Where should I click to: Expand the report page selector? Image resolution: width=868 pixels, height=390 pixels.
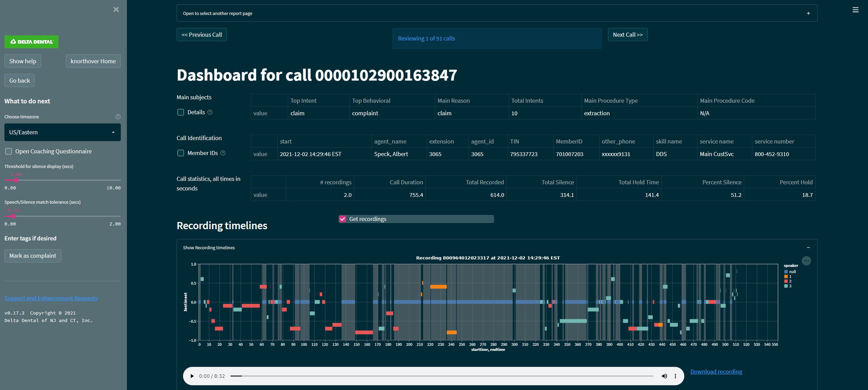[x=808, y=13]
